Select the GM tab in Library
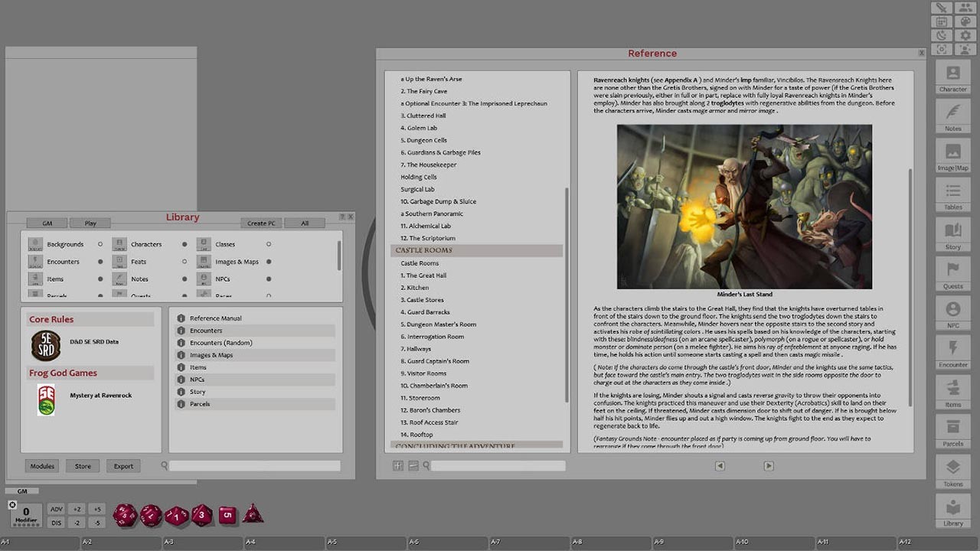 (46, 223)
